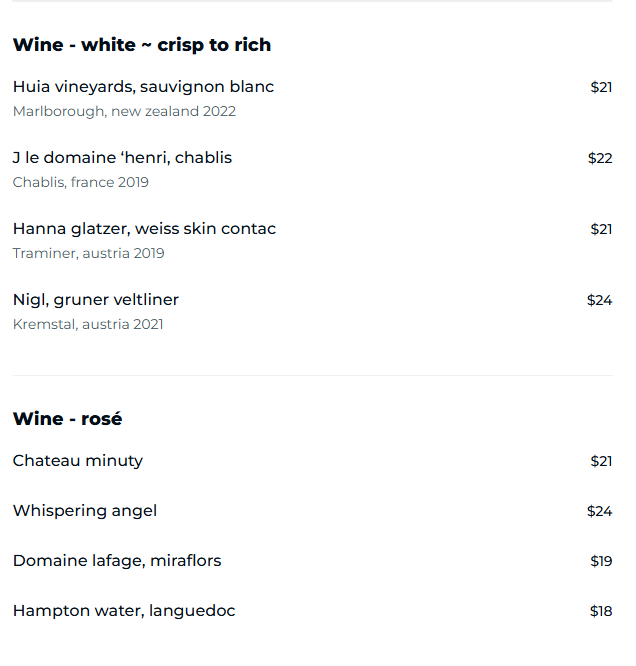Click the $22 price for the chablis
The width and height of the screenshot is (636, 666).
[600, 158]
